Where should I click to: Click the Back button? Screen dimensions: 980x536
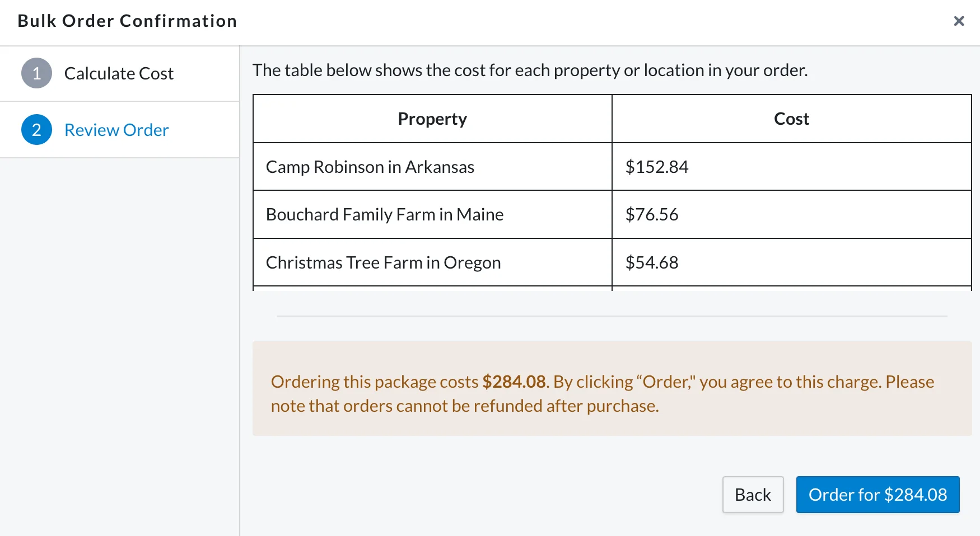[x=753, y=495]
